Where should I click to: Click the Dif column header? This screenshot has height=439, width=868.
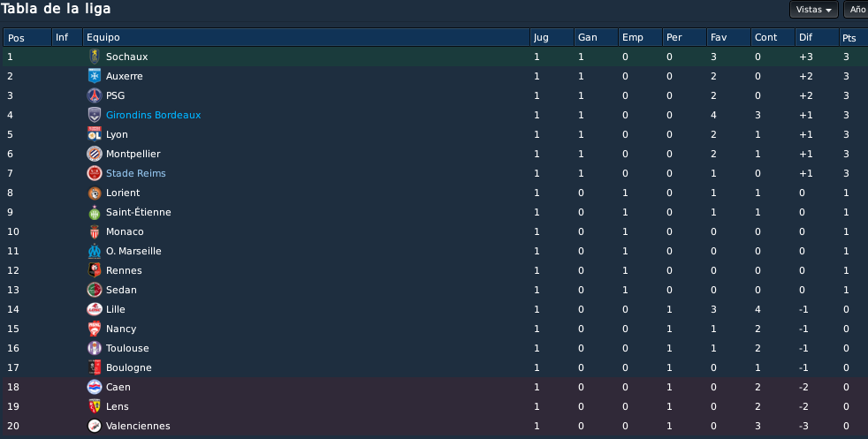click(817, 38)
